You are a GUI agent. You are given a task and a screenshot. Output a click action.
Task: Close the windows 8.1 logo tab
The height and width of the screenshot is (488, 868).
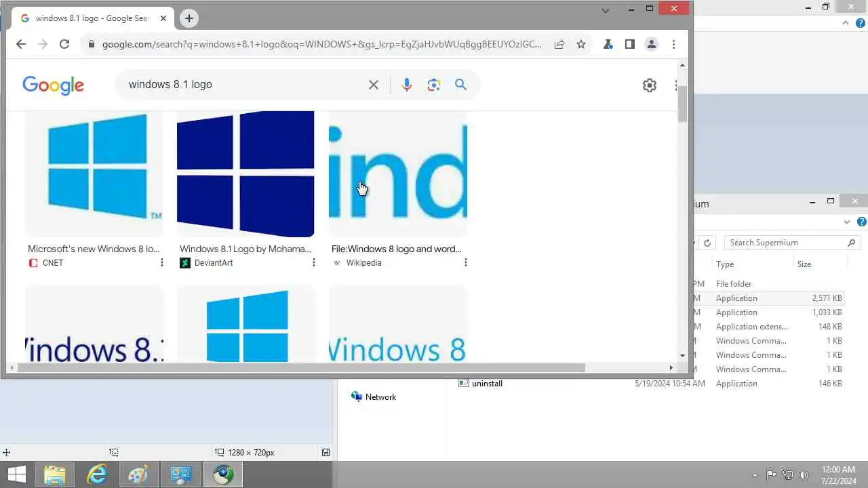(163, 18)
